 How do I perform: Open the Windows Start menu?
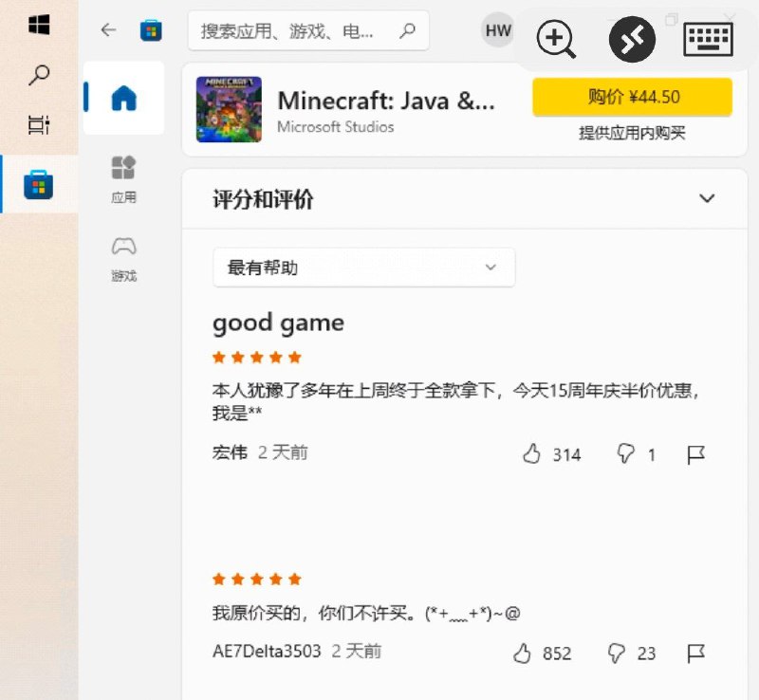coord(39,25)
